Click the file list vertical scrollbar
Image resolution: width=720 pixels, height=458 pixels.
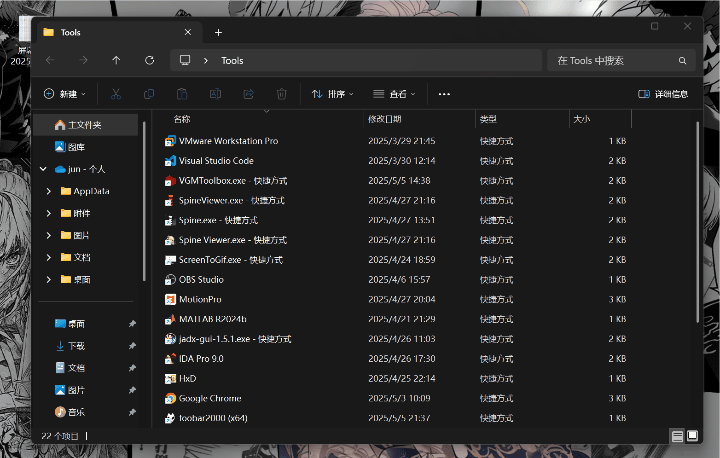(698, 222)
